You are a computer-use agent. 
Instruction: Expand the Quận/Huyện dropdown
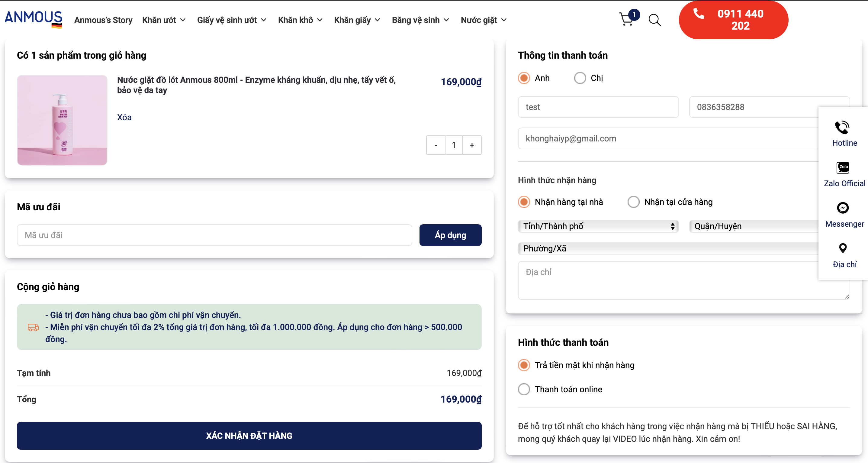[753, 226]
